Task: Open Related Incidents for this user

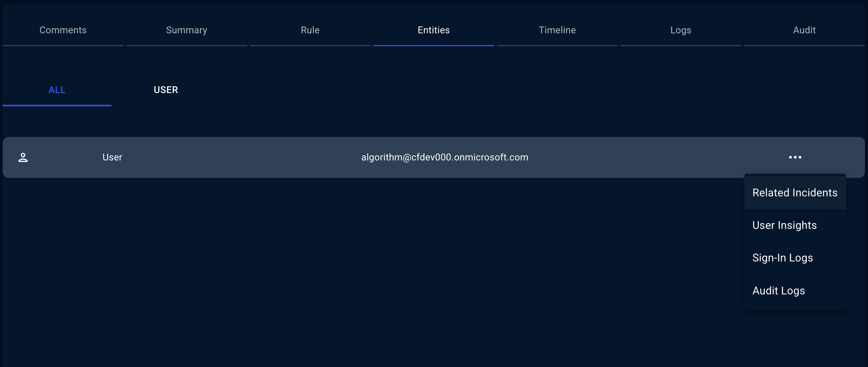Action: pos(794,192)
